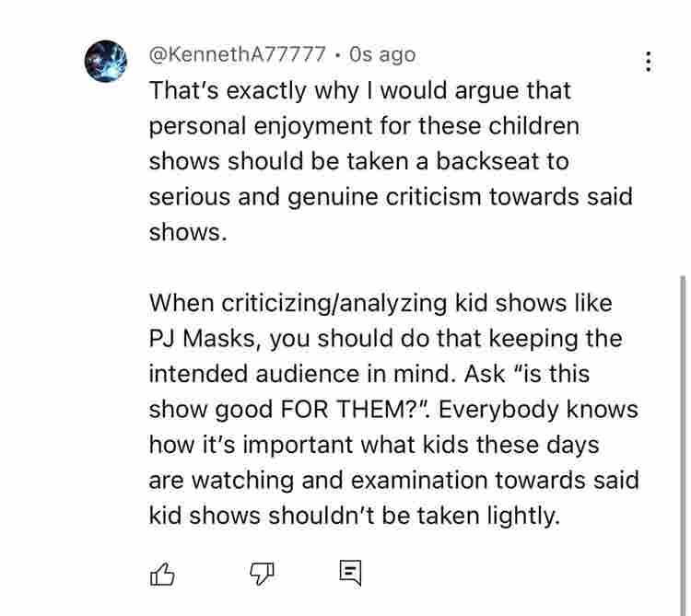The height and width of the screenshot is (616, 691).
Task: Click the first paragraph of the comment
Action: pyautogui.click(x=391, y=161)
